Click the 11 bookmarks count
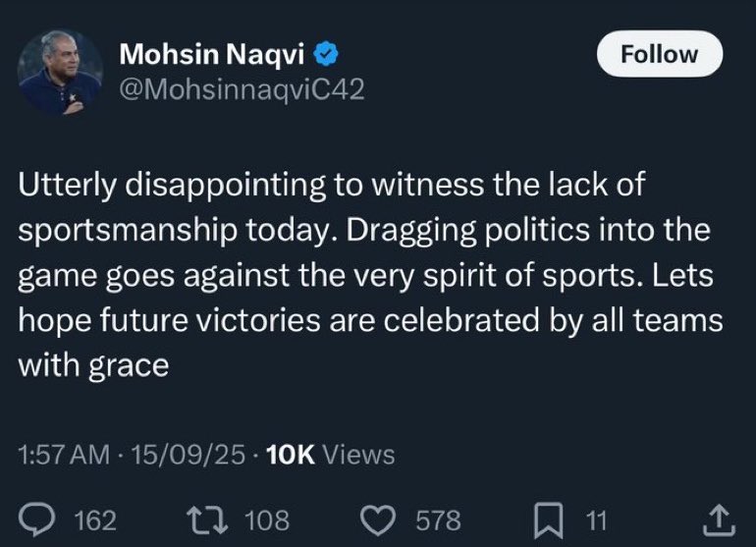 pyautogui.click(x=596, y=520)
